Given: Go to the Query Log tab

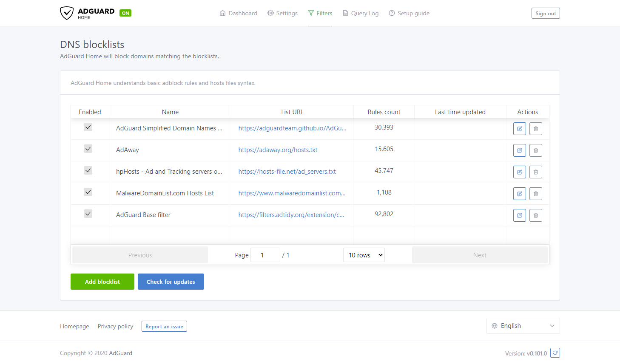Looking at the screenshot, I should click(361, 13).
